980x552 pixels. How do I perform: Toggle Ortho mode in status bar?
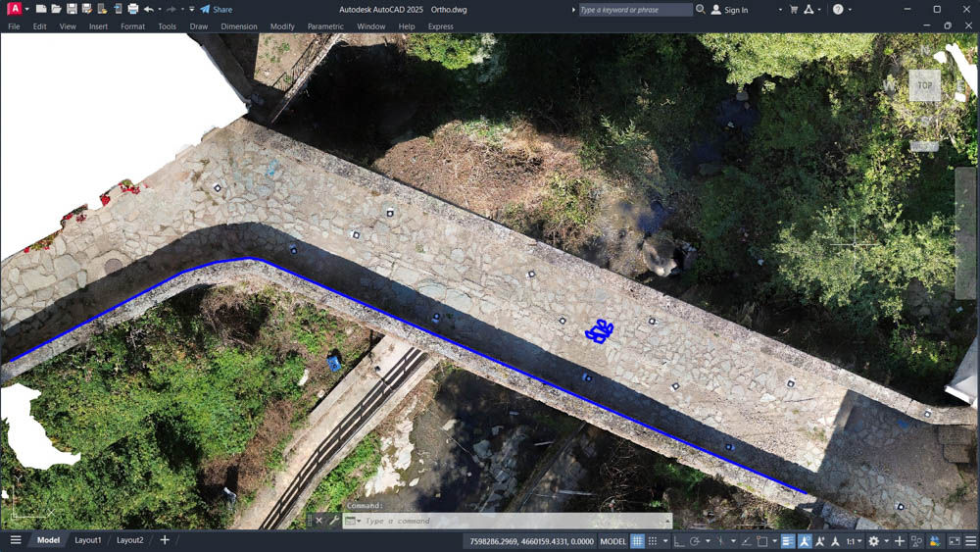pos(679,541)
